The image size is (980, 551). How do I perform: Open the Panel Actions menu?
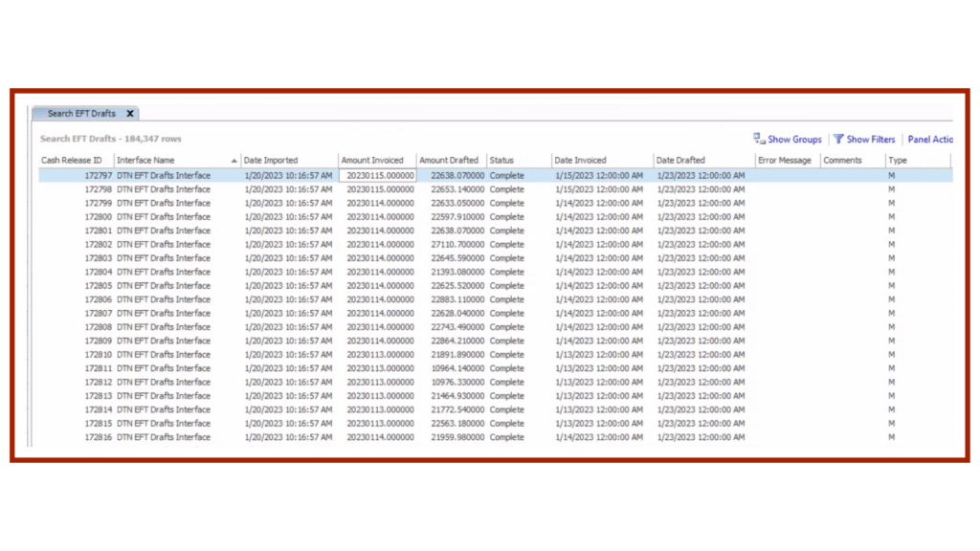click(x=930, y=140)
